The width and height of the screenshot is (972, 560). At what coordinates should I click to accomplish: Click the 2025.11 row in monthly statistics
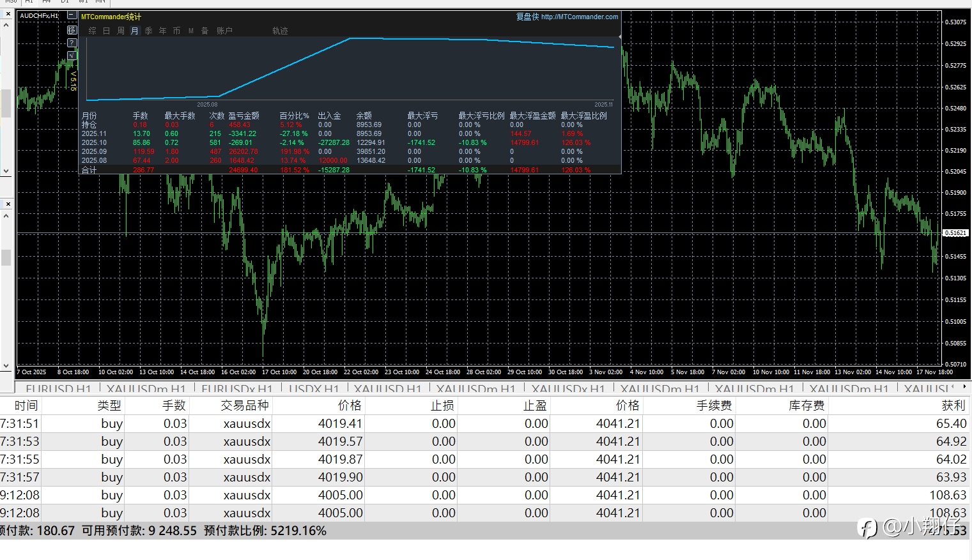click(x=350, y=133)
